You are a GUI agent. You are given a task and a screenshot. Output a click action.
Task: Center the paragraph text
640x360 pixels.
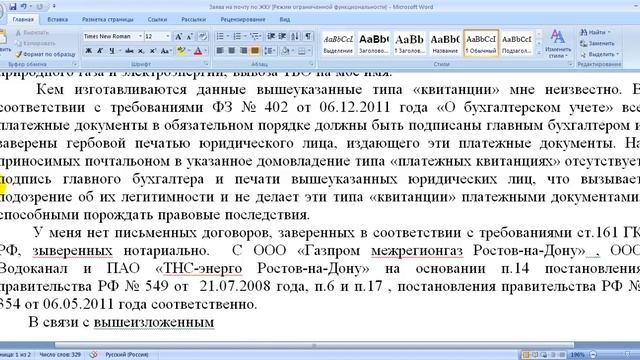pos(231,51)
